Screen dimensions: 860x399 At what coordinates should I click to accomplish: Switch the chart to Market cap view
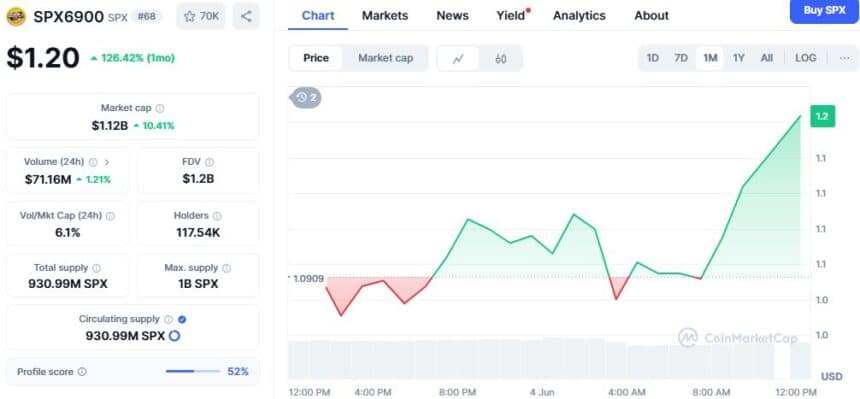tap(386, 58)
